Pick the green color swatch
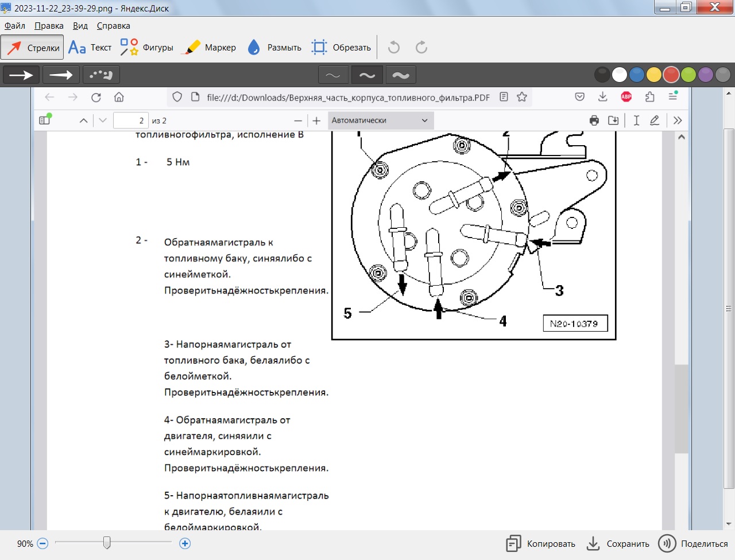Screen dimensions: 735x560 688,75
